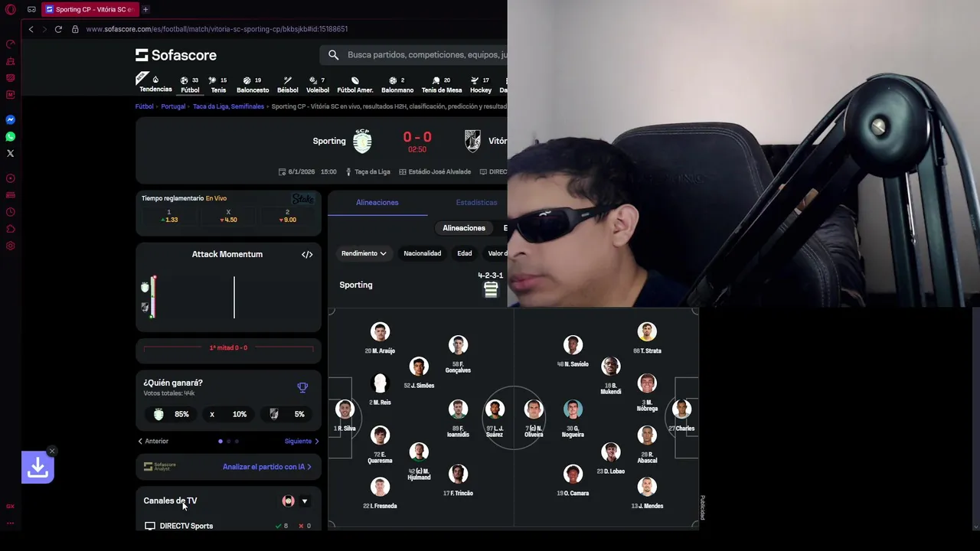Select Baloncesto in the sports menu
Screen dimensions: 980x551
[x=253, y=84]
